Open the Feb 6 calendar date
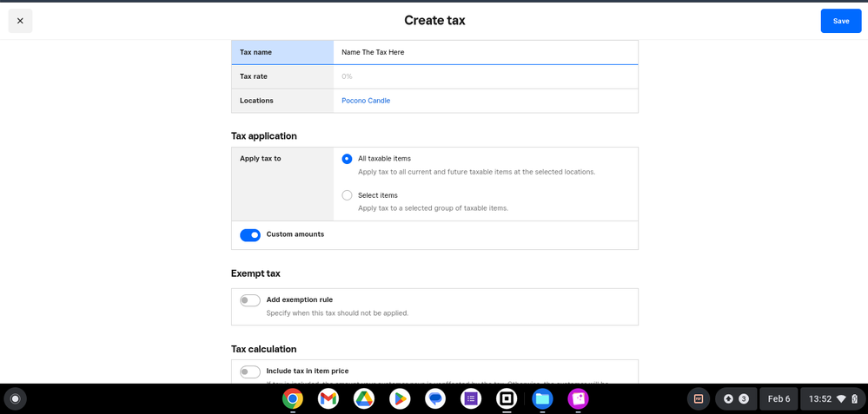The height and width of the screenshot is (414, 868). 779,398
